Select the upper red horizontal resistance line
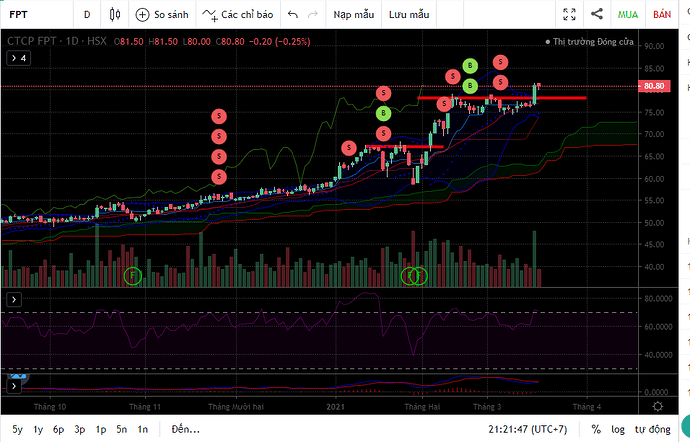690x442 pixels. point(502,98)
